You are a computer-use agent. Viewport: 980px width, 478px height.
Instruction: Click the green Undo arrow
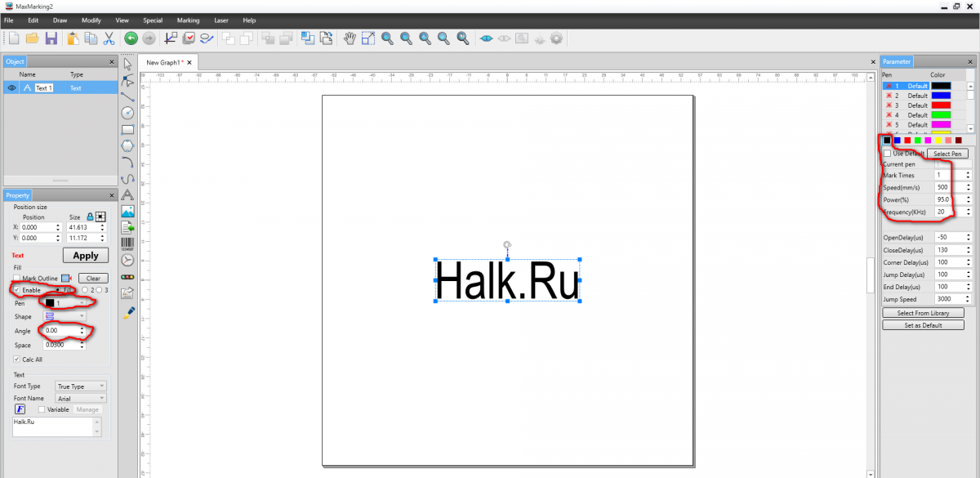pos(131,38)
